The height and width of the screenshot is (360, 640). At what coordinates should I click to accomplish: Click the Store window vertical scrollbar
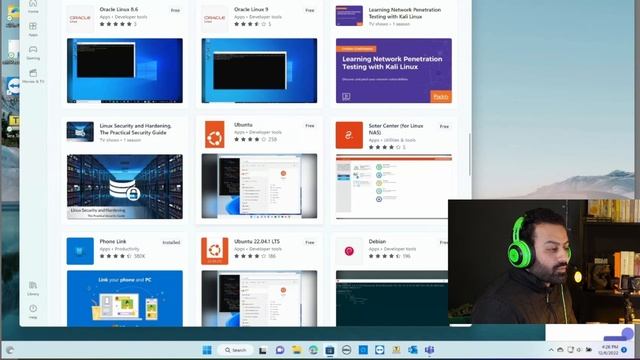tap(469, 154)
